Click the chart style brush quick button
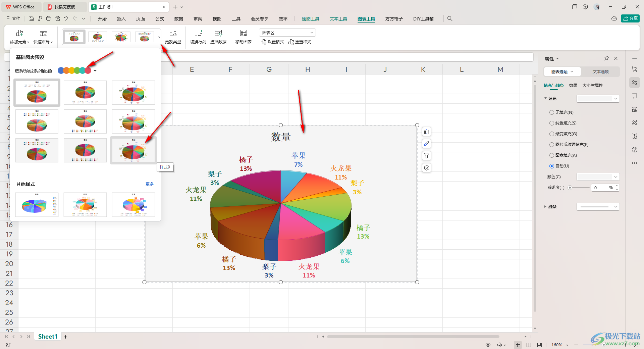The image size is (644, 349). (x=426, y=144)
